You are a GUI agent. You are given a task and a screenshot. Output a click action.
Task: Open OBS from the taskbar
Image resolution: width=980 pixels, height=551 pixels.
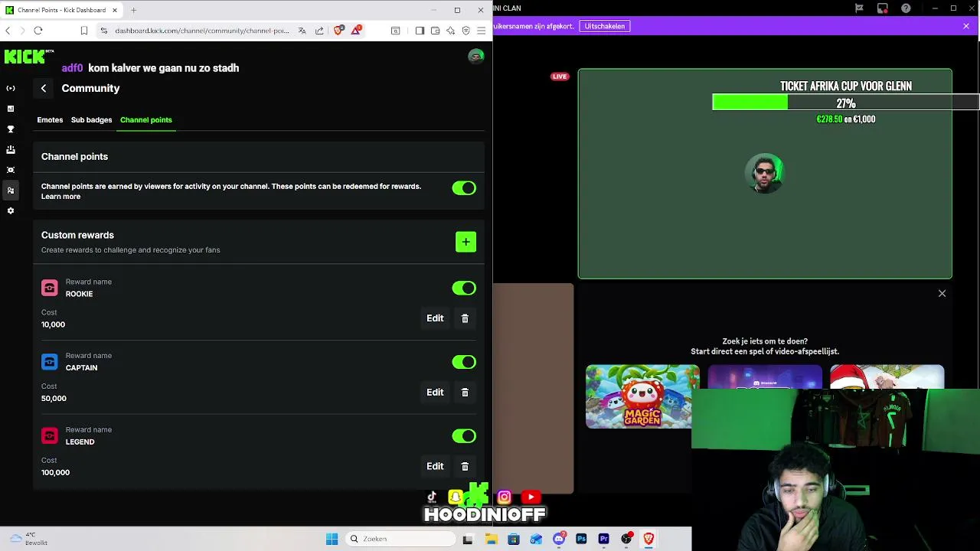click(626, 539)
